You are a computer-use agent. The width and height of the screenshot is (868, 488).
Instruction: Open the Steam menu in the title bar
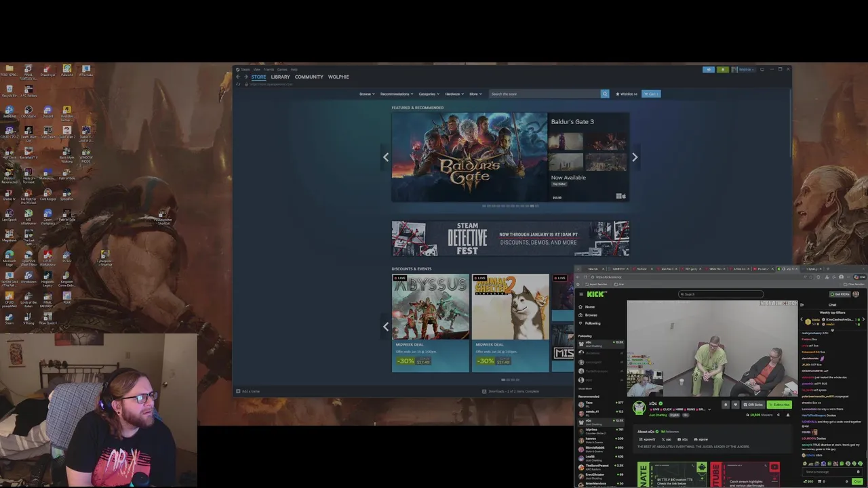pyautogui.click(x=245, y=69)
